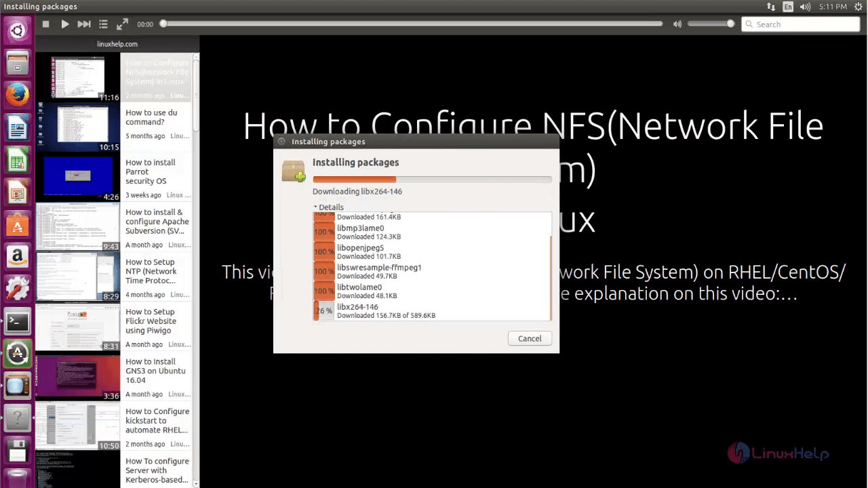Skip to the next video
This screenshot has height=488, width=868.
coord(84,24)
